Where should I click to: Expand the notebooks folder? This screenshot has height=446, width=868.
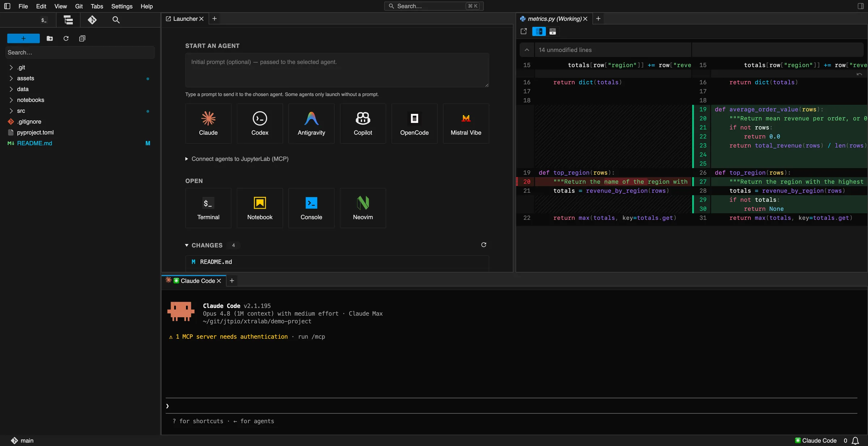(11, 100)
